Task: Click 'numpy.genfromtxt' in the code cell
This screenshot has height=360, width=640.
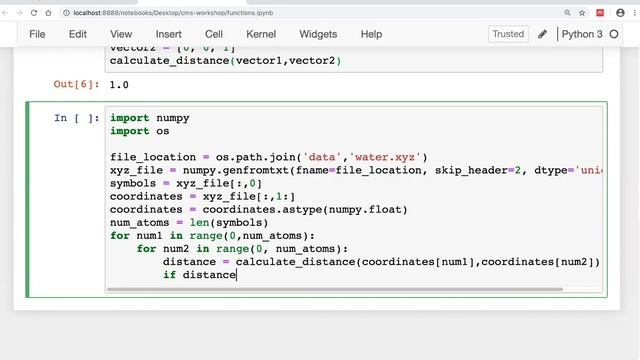Action: click(x=236, y=171)
